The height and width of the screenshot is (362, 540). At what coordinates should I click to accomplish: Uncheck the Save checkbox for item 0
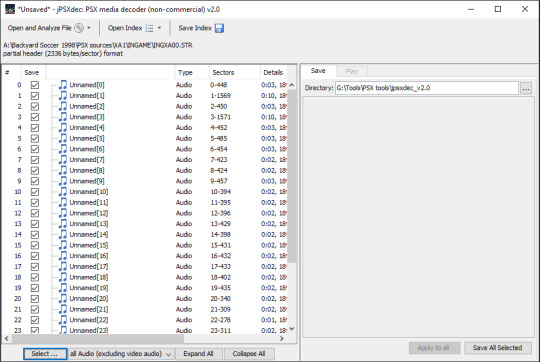[x=35, y=85]
